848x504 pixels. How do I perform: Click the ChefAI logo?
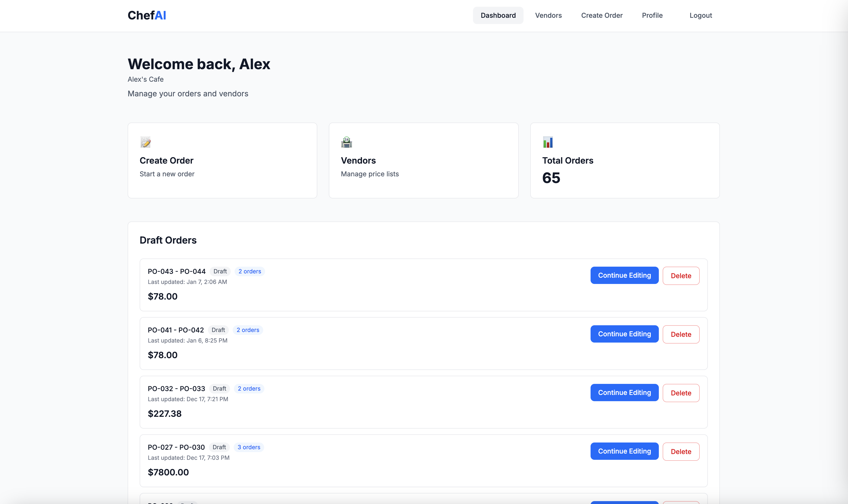[x=147, y=15]
